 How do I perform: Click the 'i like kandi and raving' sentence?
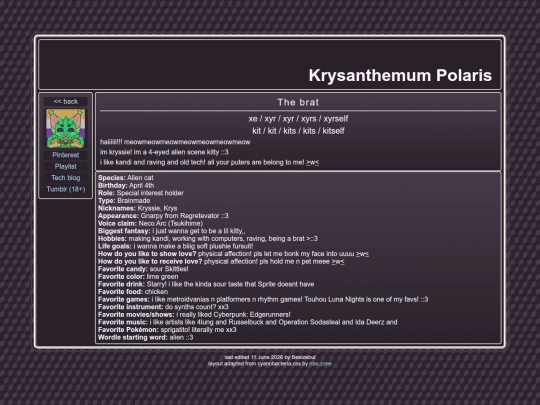[209, 162]
